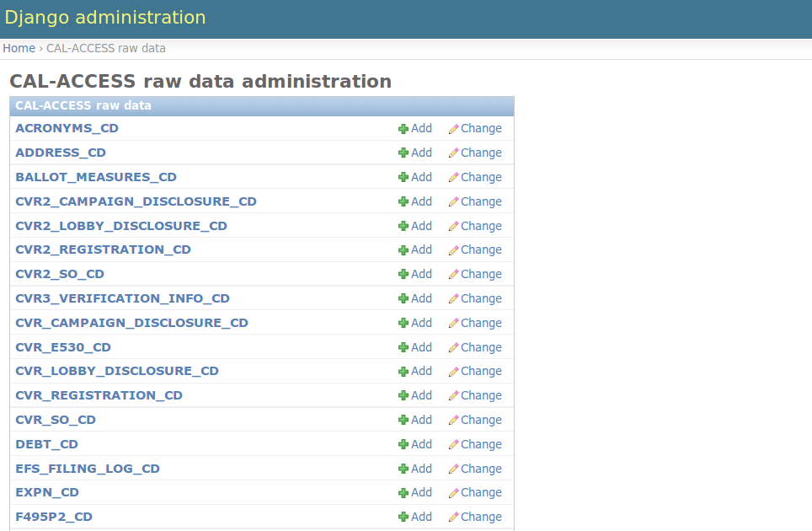Click the pencil icon for ADDRESS_CD
Image resolution: width=812 pixels, height=531 pixels.
coord(454,153)
